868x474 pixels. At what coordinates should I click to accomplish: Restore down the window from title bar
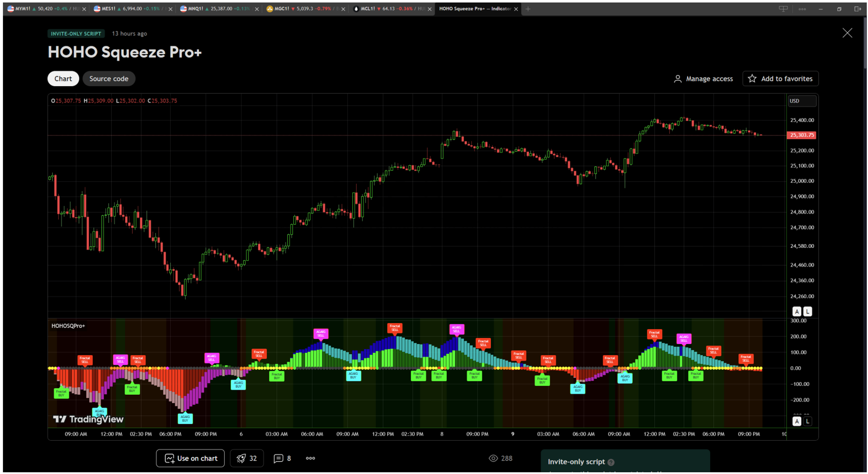tap(839, 9)
